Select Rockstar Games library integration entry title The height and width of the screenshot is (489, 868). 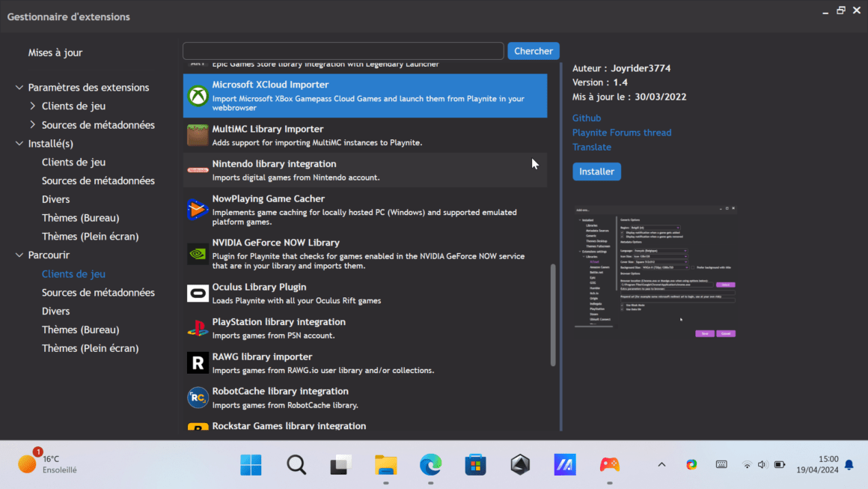pyautogui.click(x=289, y=426)
